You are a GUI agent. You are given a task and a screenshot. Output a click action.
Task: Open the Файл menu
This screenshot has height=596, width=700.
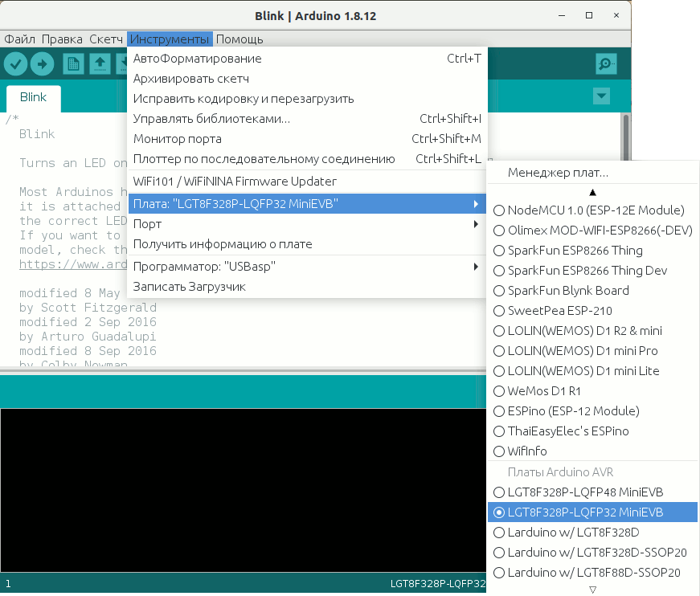[19, 39]
